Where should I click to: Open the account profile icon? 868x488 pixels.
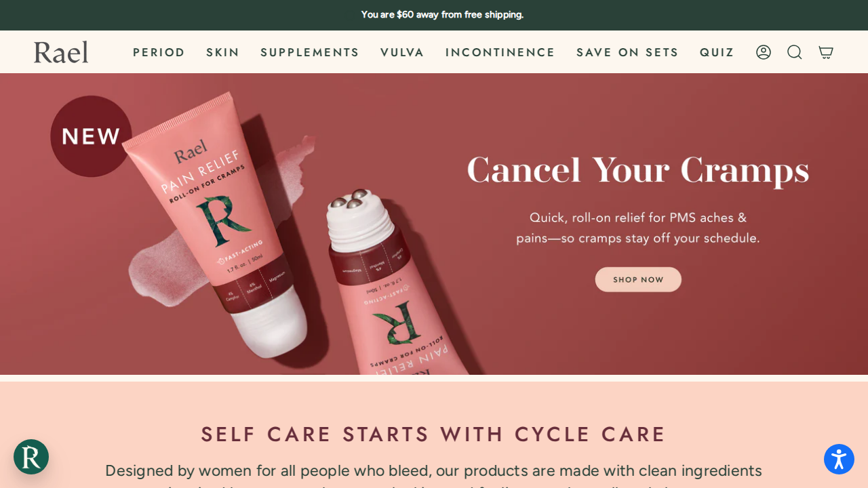coord(764,52)
